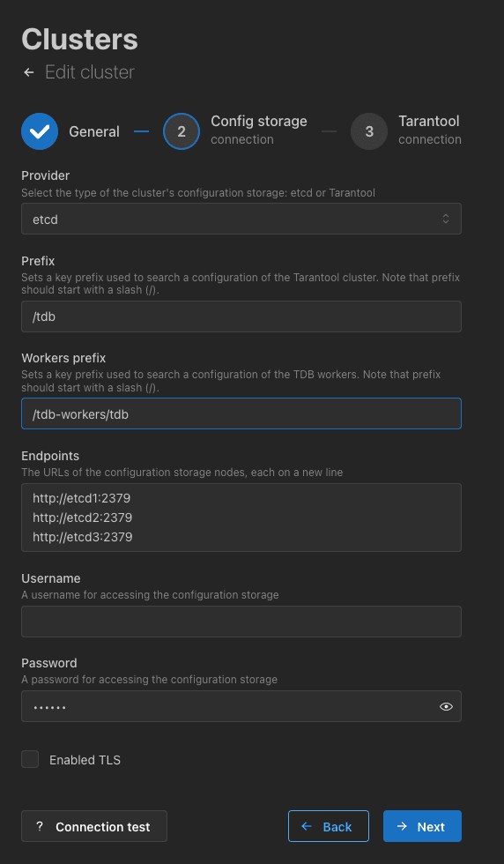The height and width of the screenshot is (864, 504).
Task: Click the General step label
Action: tap(94, 131)
